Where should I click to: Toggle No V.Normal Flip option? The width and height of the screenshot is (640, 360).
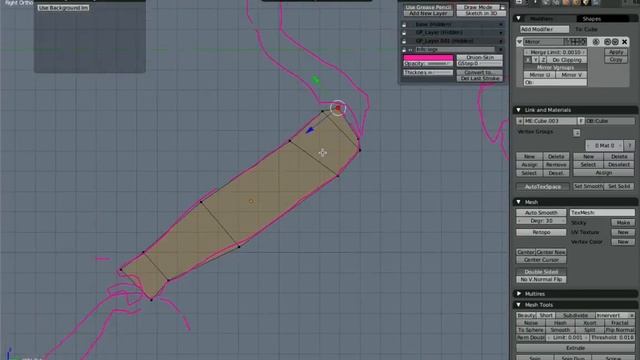click(541, 279)
